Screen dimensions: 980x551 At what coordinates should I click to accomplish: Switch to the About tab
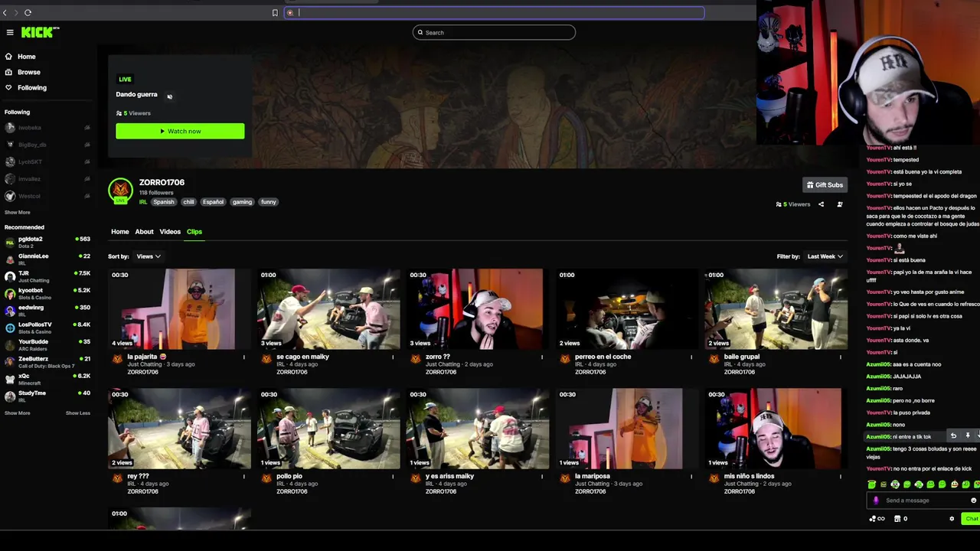144,232
